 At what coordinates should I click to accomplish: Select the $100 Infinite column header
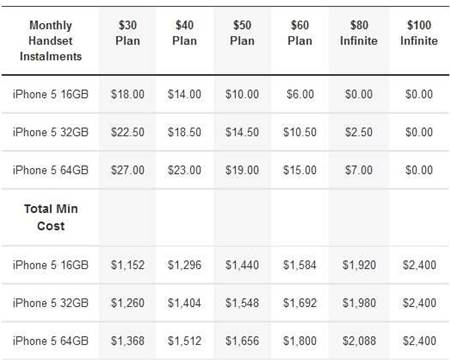[419, 33]
